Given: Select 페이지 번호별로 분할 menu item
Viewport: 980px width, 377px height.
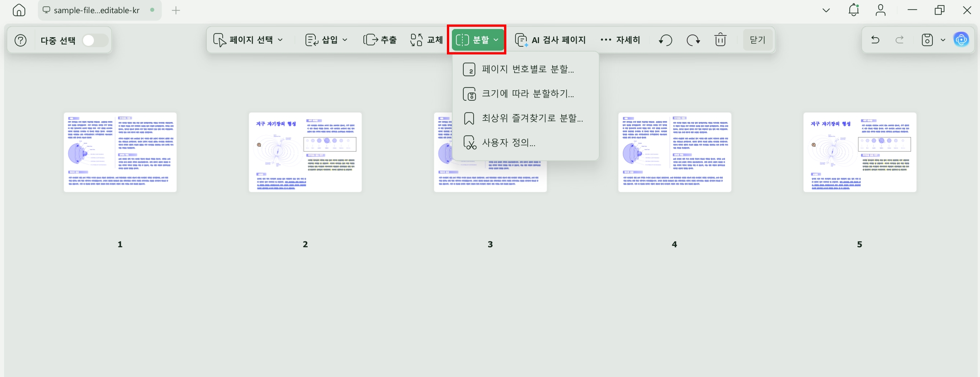Looking at the screenshot, I should [x=525, y=69].
